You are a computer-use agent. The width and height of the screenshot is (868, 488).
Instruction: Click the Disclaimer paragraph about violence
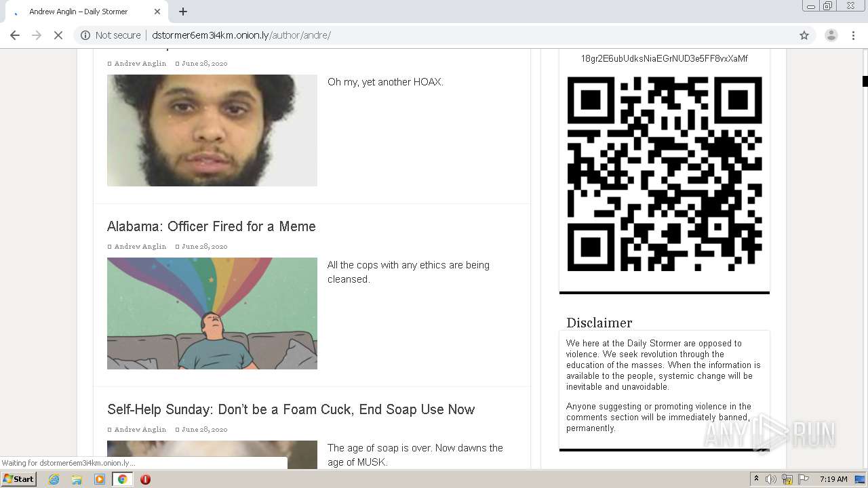[663, 365]
